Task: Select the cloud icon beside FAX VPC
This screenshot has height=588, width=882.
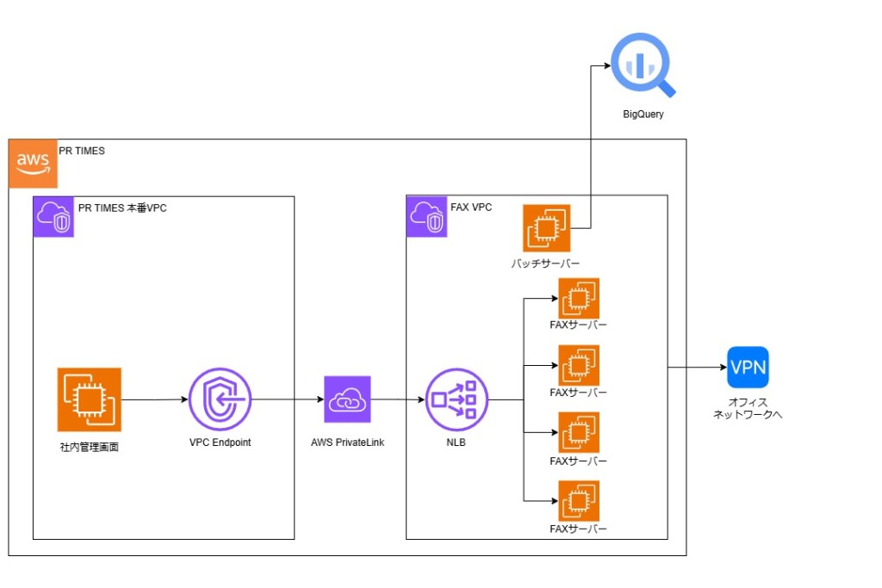Action: 426,217
